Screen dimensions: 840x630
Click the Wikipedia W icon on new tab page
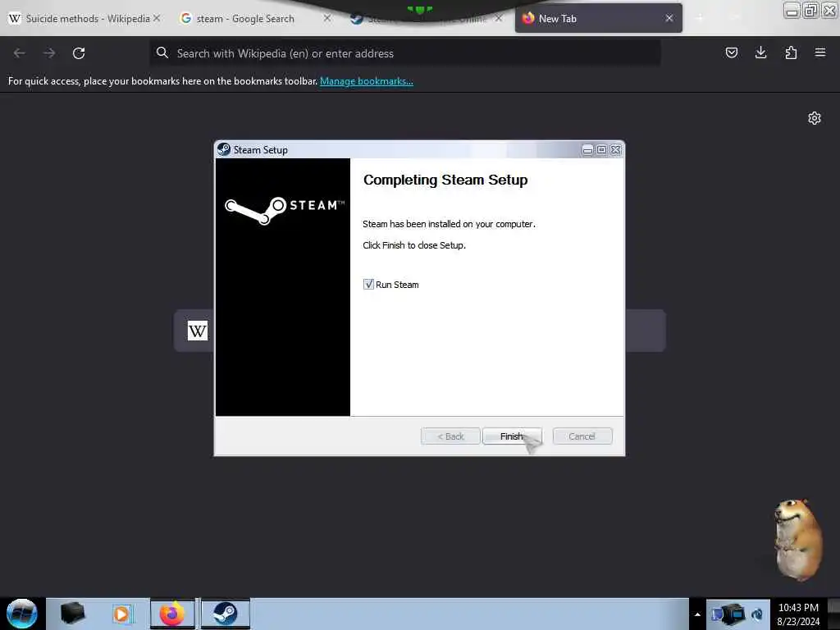coord(198,331)
